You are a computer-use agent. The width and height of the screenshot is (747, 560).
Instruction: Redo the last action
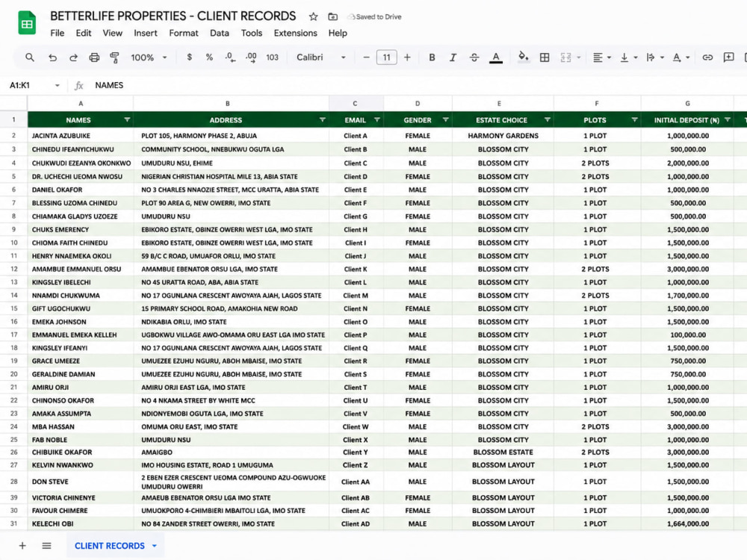click(73, 57)
